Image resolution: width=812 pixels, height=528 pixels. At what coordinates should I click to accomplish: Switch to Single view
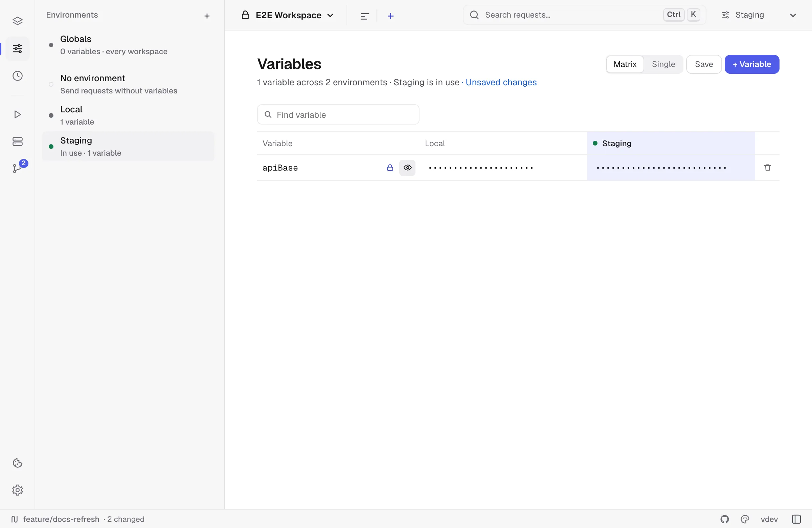pos(663,64)
